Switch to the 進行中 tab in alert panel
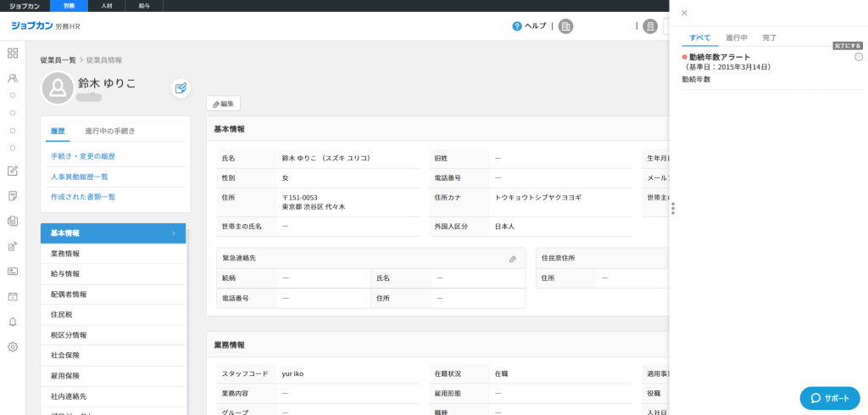 tap(736, 38)
